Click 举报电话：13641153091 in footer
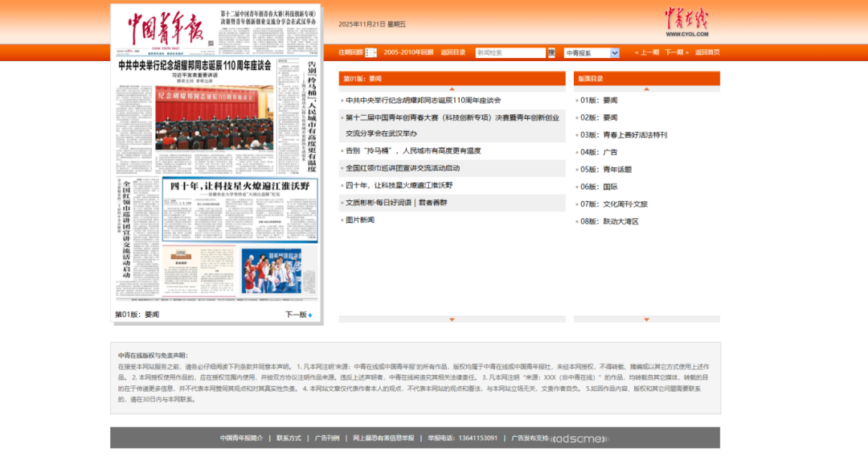The height and width of the screenshot is (457, 868). 462,438
